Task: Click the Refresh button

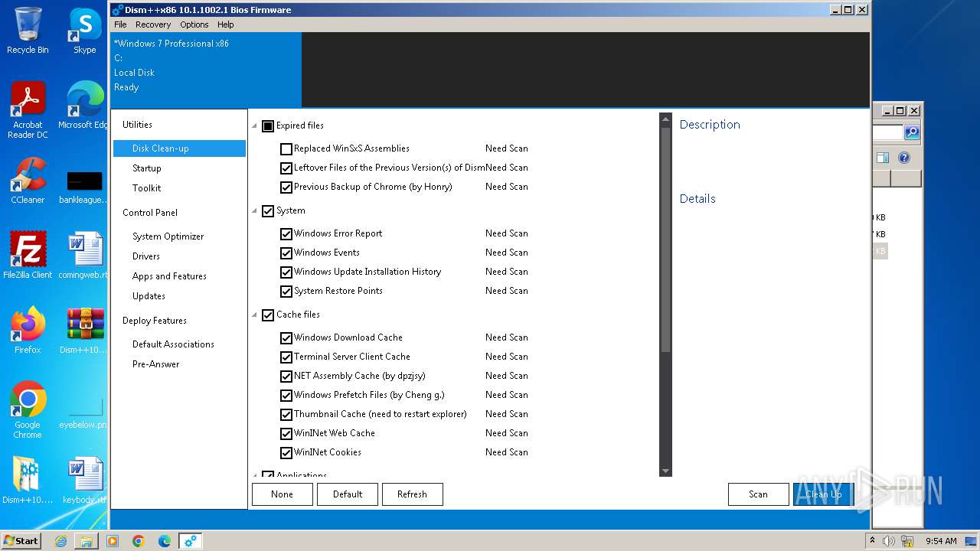Action: tap(413, 494)
